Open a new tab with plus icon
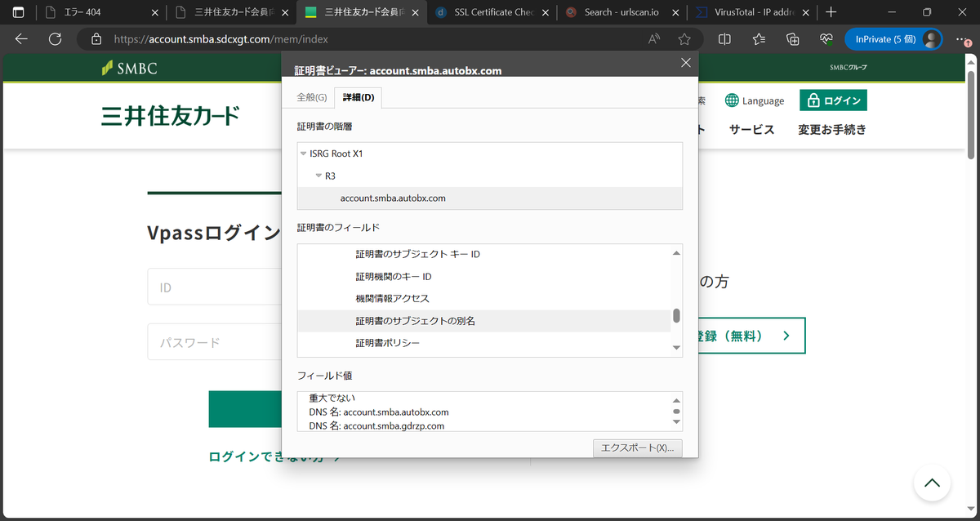 [x=831, y=12]
